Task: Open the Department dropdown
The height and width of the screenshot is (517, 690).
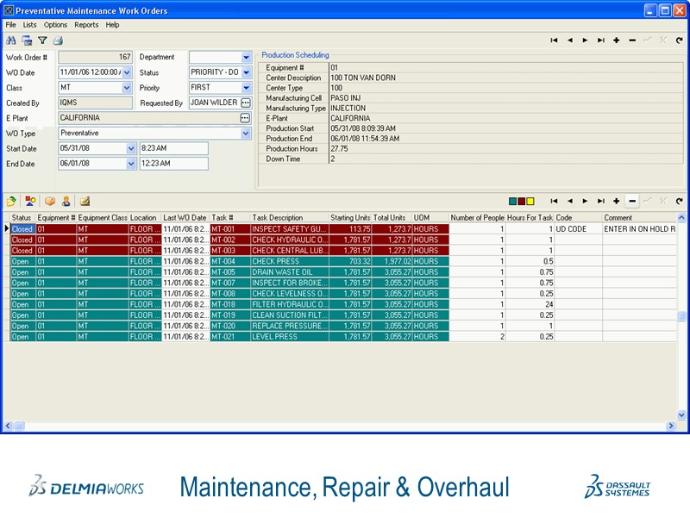Action: 246,58
